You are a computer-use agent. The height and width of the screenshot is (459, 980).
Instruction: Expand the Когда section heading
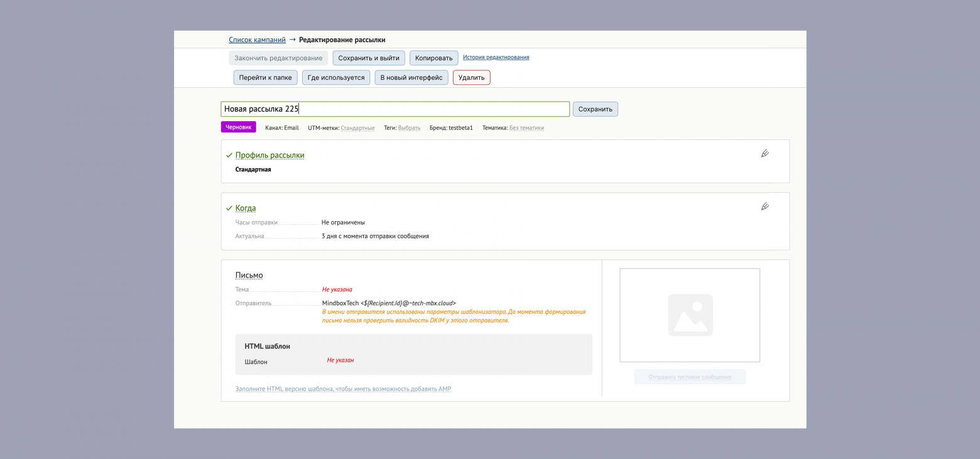click(246, 208)
